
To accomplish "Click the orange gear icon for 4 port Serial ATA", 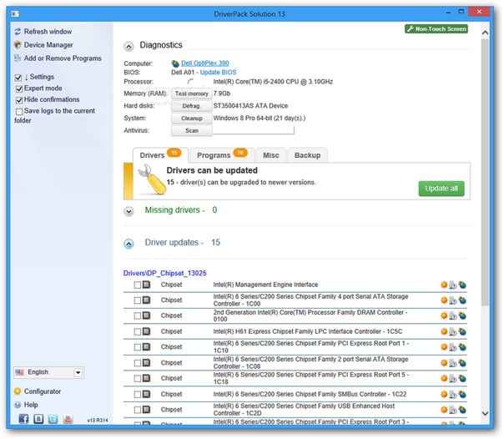I will 444,300.
